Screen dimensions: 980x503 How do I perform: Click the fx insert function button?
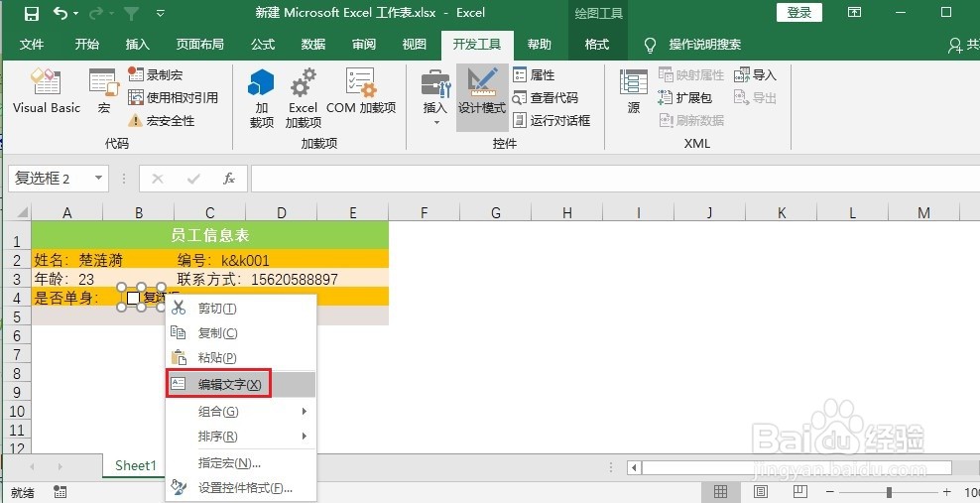229,180
